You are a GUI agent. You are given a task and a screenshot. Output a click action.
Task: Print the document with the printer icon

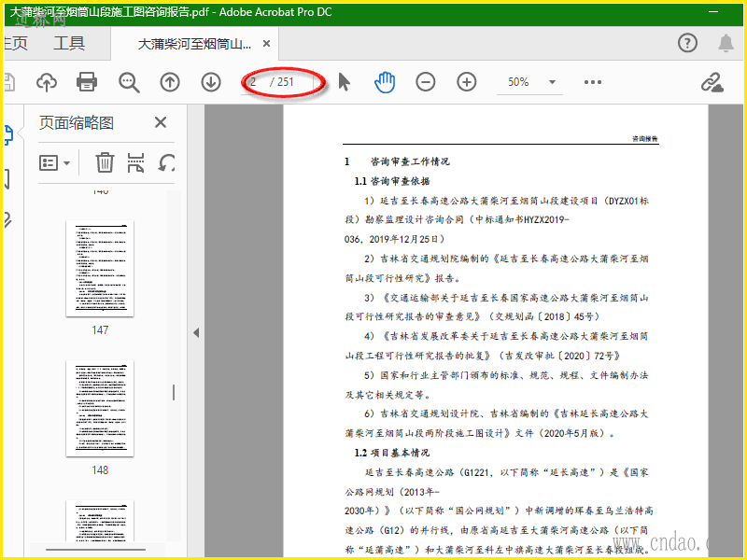87,82
